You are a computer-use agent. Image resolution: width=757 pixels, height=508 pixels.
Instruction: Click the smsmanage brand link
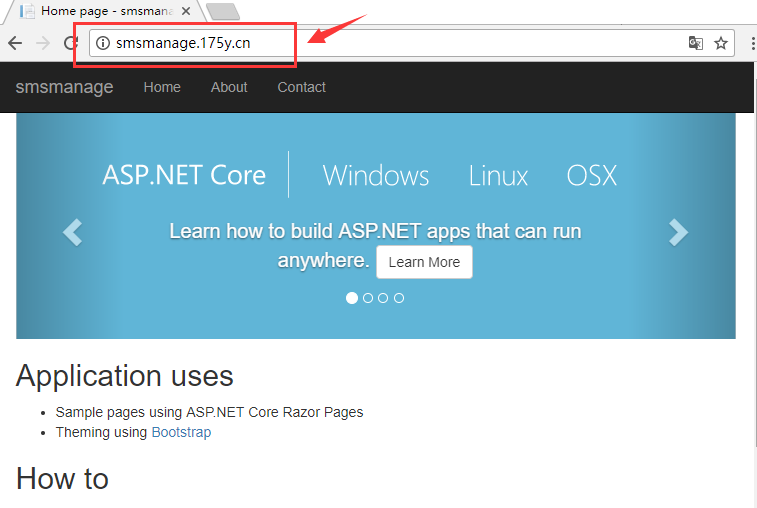tap(64, 87)
